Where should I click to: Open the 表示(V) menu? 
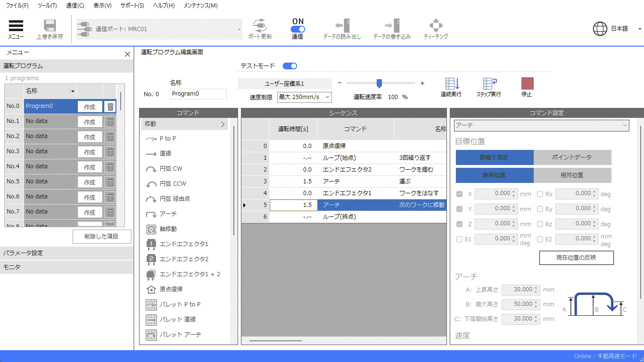tap(102, 5)
